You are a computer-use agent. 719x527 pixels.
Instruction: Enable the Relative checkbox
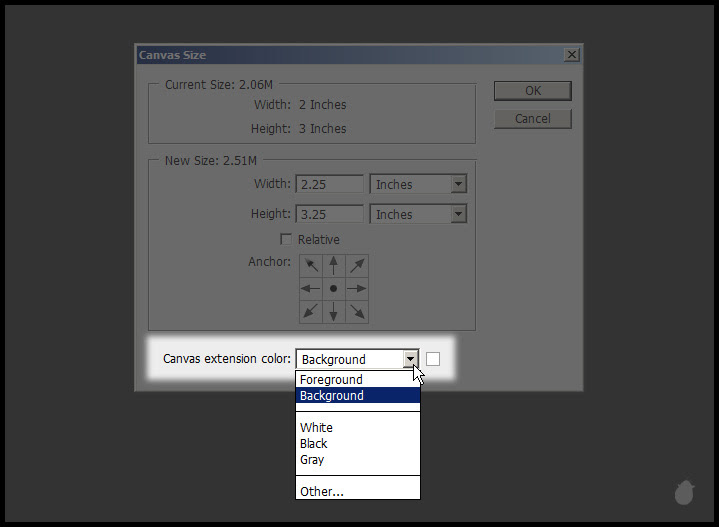(286, 239)
